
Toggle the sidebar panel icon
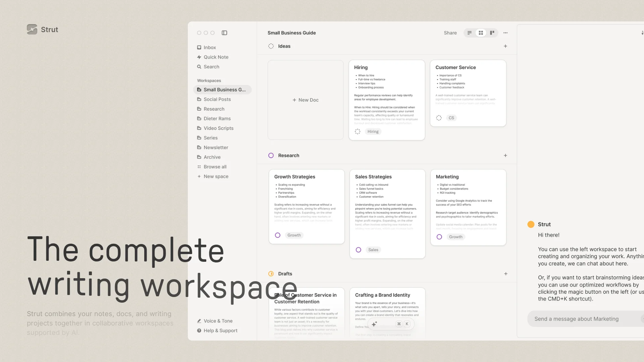pos(224,33)
